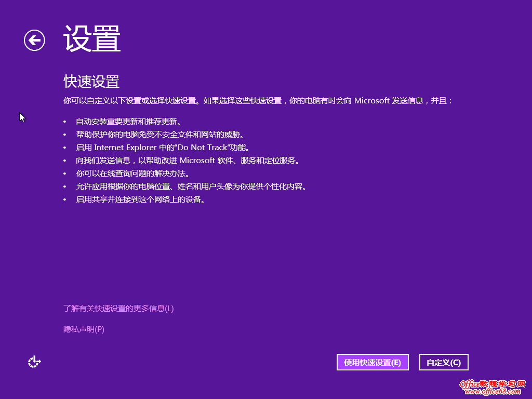
Task: Select the accessibility symbol at bottom left
Action: pos(34,362)
